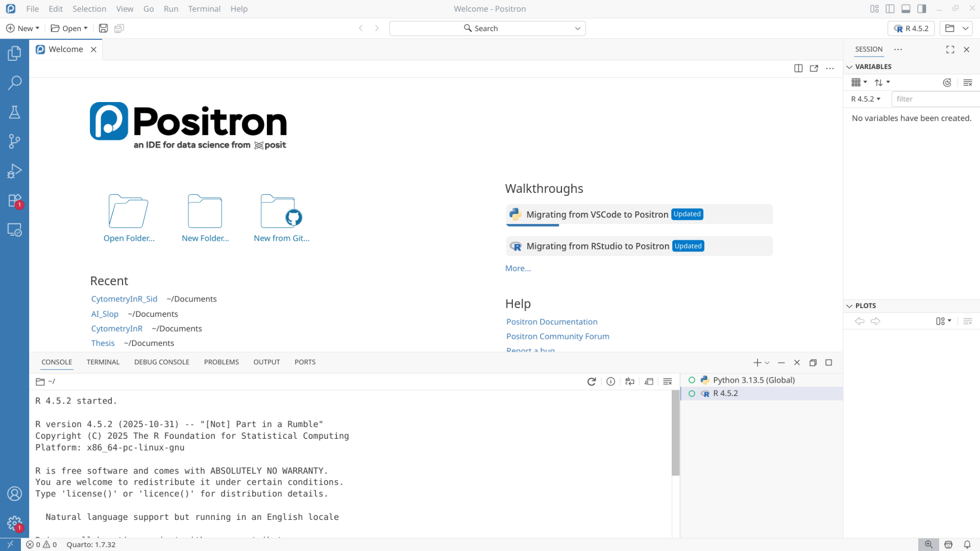Open the Terminal menu

204,9
